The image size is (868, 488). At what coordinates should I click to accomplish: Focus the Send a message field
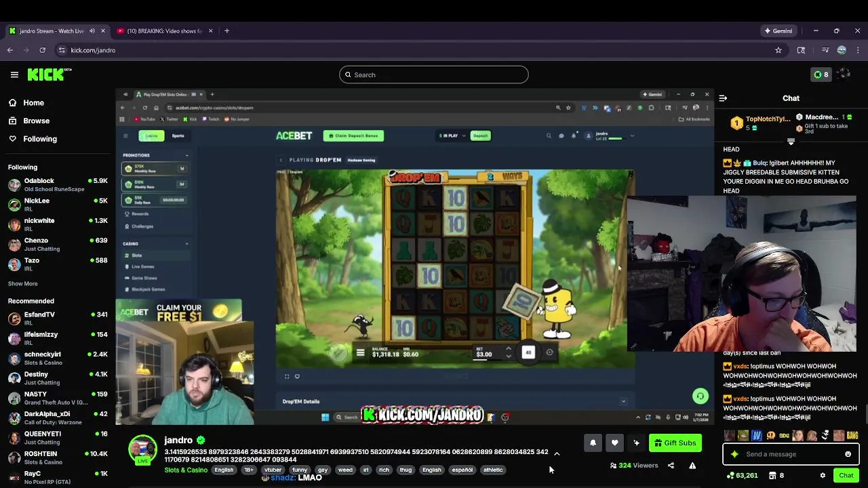791,454
